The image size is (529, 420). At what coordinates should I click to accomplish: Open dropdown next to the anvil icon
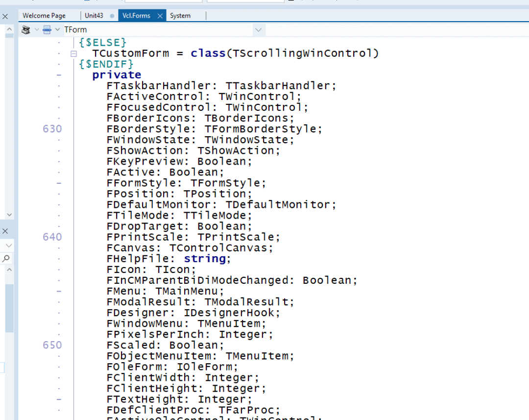coord(36,30)
